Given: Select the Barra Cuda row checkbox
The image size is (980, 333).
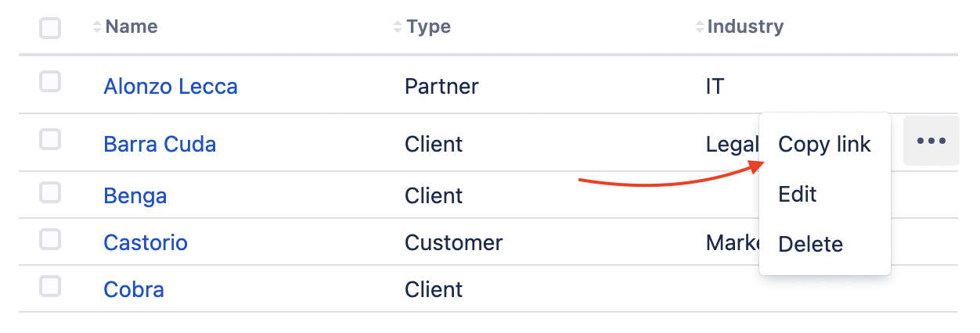Looking at the screenshot, I should 50,140.
